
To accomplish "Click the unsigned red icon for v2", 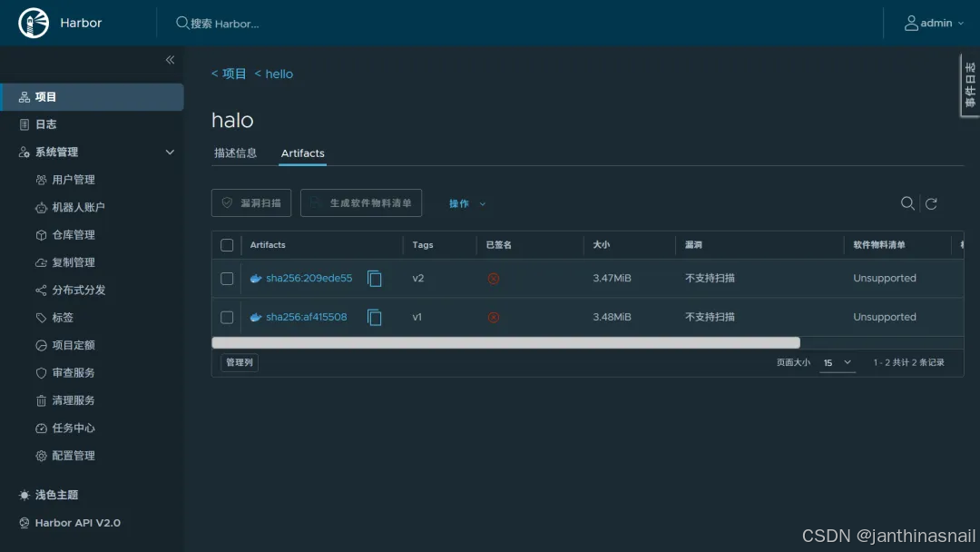I will (x=494, y=279).
